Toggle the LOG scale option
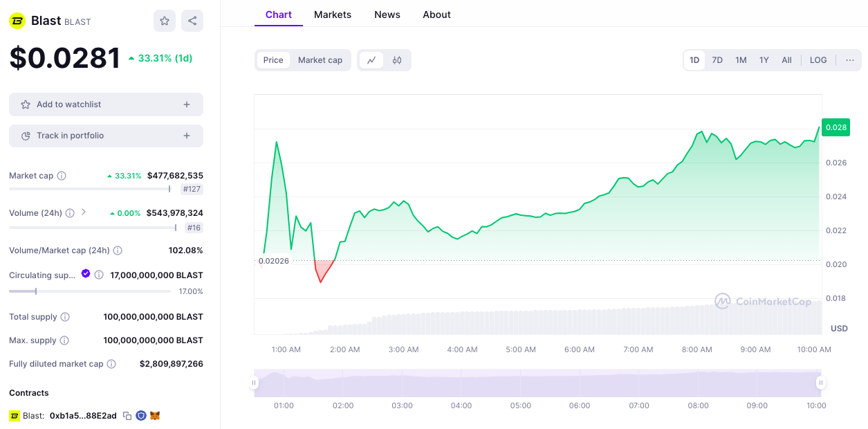This screenshot has height=429, width=868. click(818, 60)
